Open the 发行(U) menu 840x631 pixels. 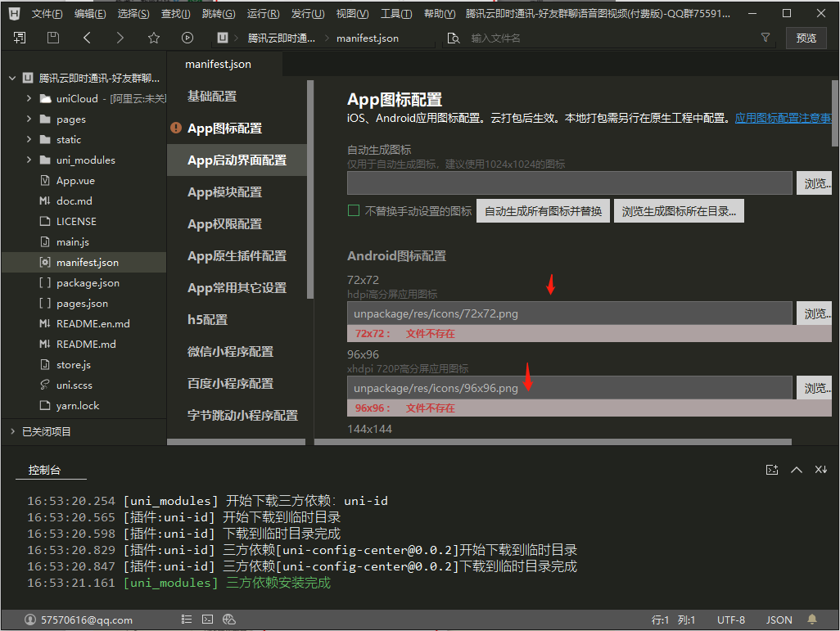pyautogui.click(x=308, y=14)
